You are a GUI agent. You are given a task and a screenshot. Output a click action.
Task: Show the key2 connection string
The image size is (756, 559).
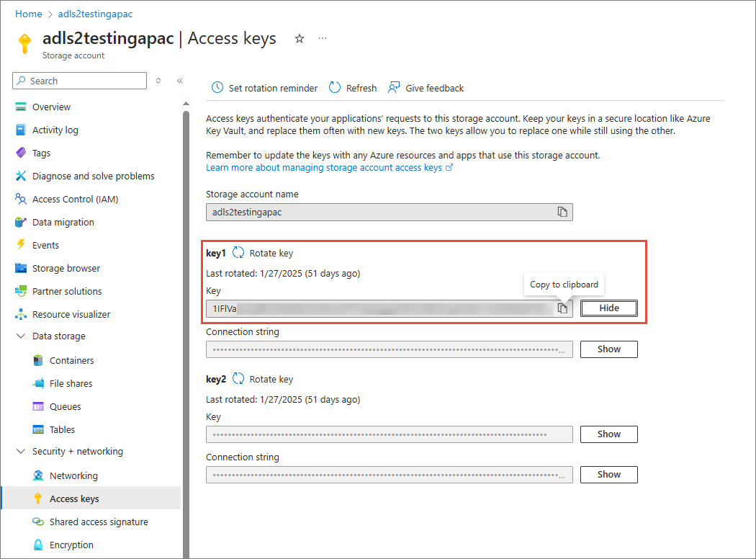(609, 475)
